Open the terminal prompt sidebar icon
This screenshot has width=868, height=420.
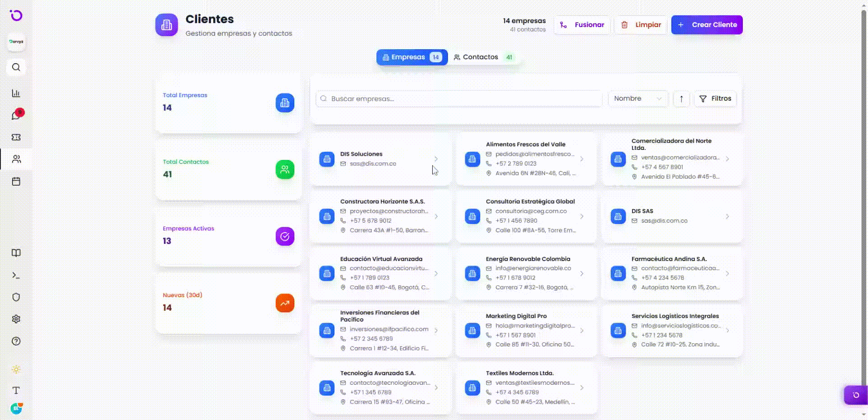point(16,275)
